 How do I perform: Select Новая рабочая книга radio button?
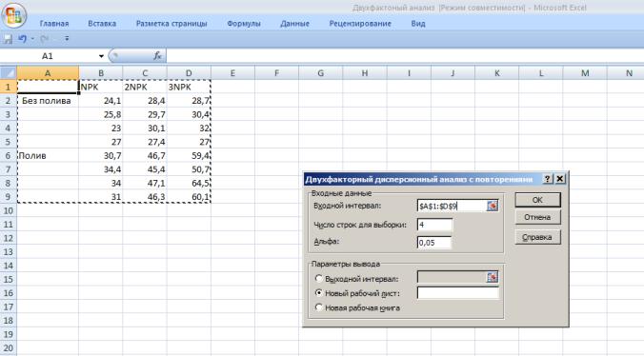coord(319,307)
